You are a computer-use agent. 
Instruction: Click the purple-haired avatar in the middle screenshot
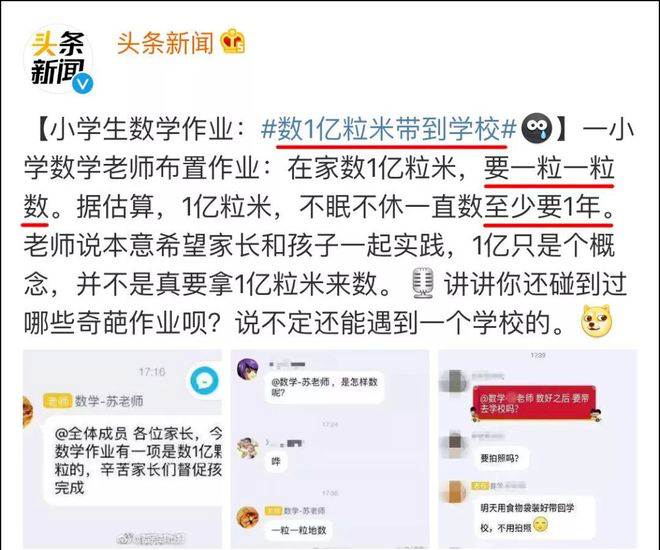[248, 369]
